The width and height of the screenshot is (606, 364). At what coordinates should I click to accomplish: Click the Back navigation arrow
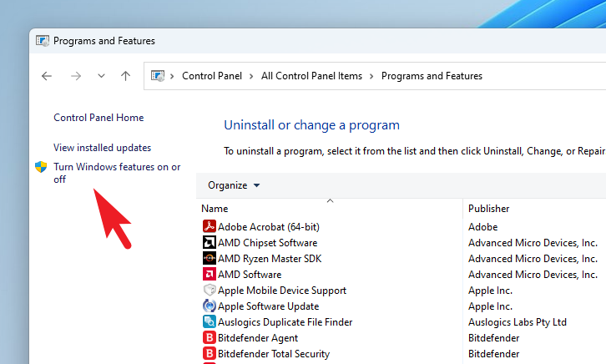47,76
